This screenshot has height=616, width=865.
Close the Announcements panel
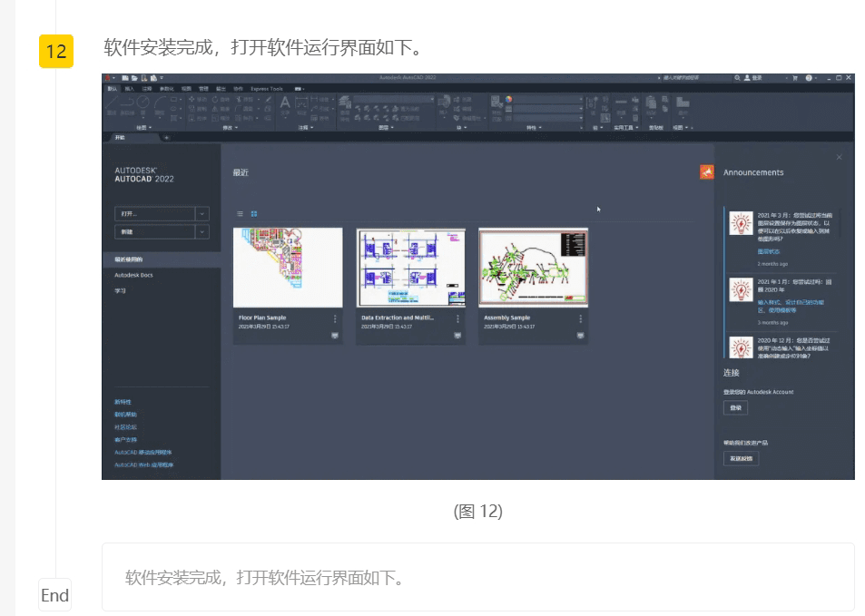839,158
